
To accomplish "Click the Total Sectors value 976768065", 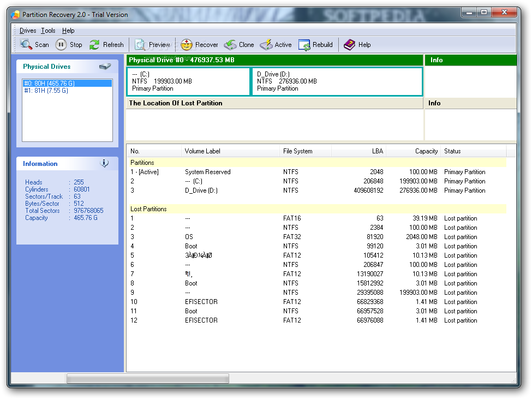I will (88, 211).
